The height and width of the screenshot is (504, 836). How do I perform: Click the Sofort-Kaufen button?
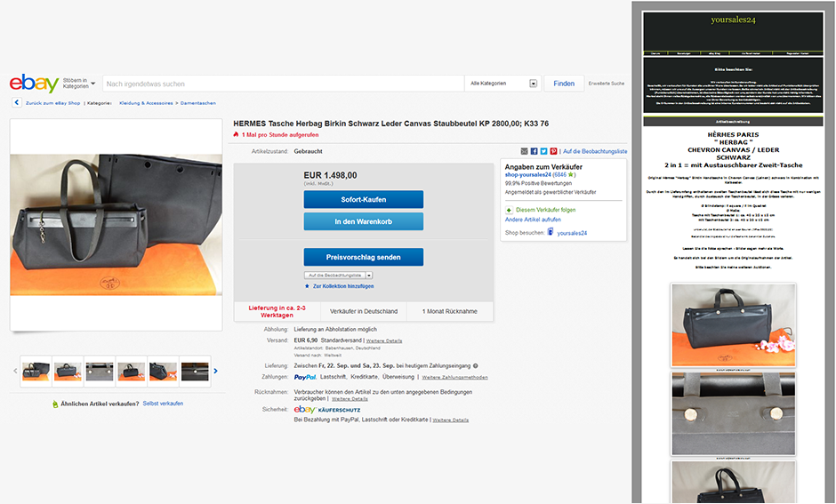click(x=364, y=199)
